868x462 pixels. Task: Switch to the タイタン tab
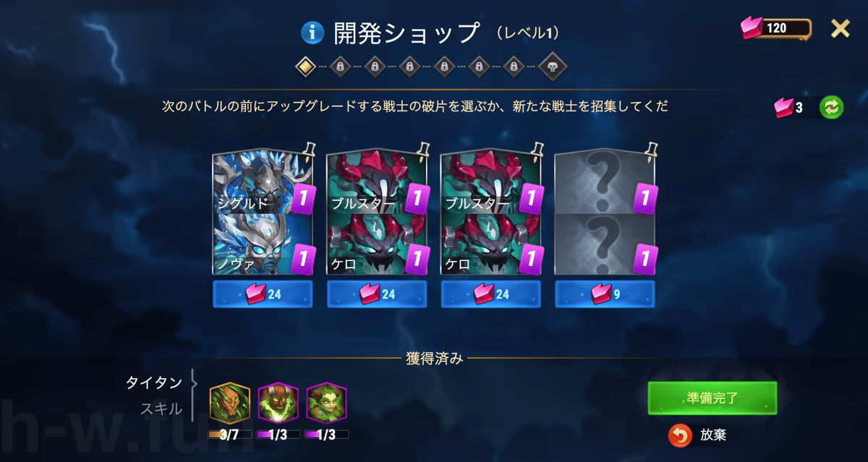pos(154,383)
